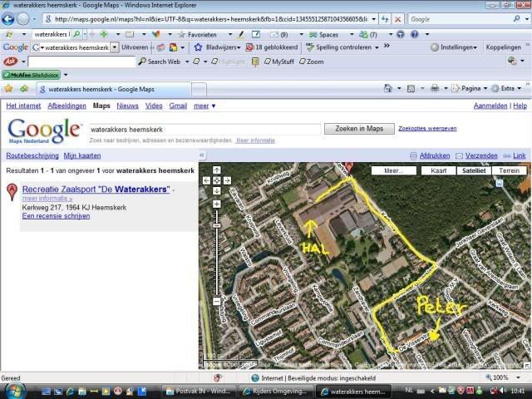Open Instellingen in the Google toolbar
This screenshot has width=532, height=399.
[454, 47]
